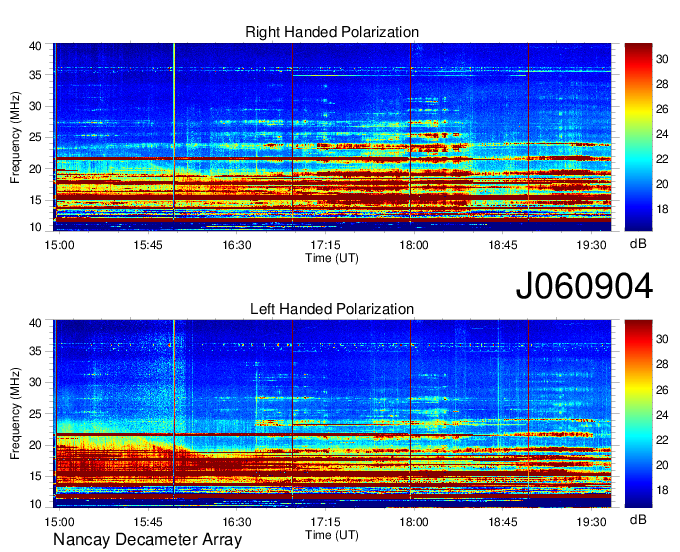The width and height of the screenshot is (680, 552).
Task: Click the 18:00 tick under Right Handed plot
Action: pyautogui.click(x=414, y=245)
